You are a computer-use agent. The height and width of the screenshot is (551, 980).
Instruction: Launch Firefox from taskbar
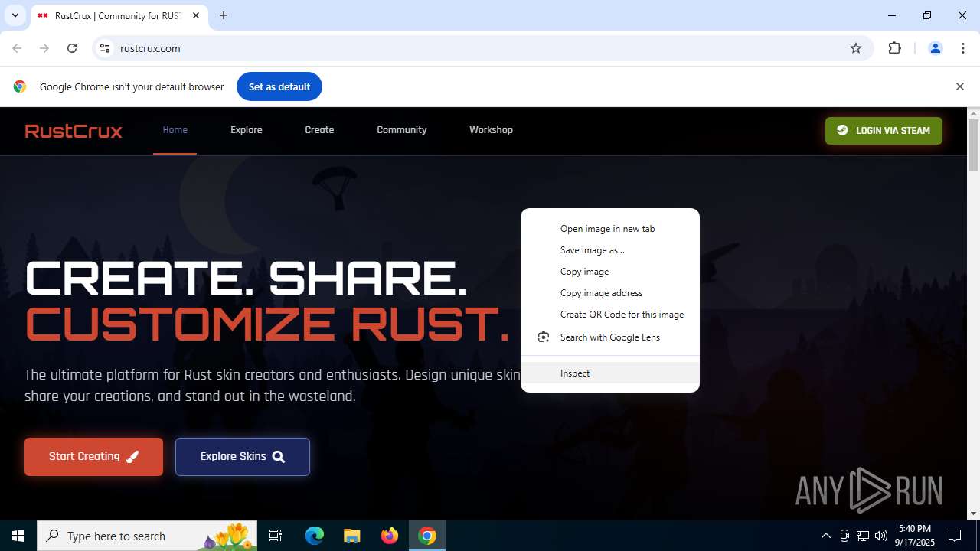(x=390, y=536)
